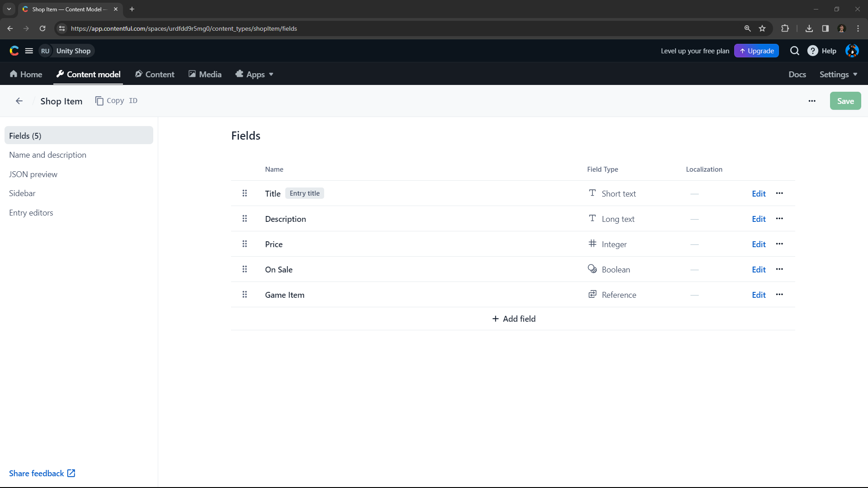Open the Unity Shop space switcher
The height and width of the screenshot is (488, 868).
click(x=67, y=51)
